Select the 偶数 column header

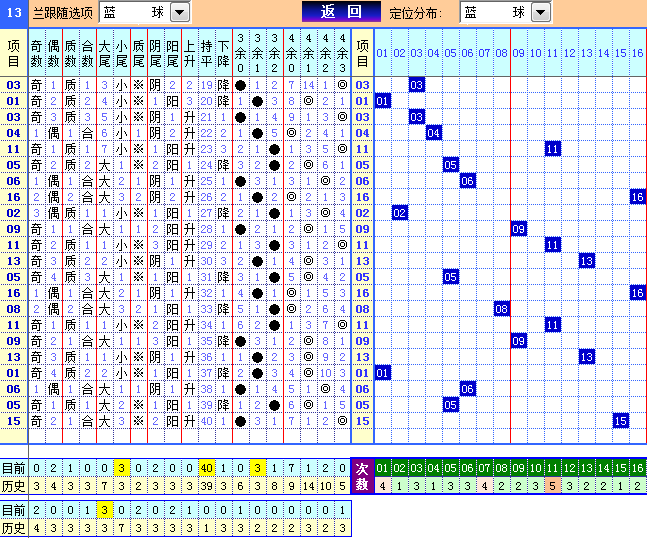53,53
